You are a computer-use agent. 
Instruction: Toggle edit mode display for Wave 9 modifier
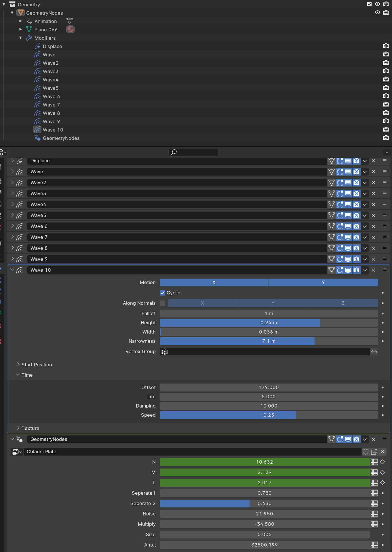340,259
